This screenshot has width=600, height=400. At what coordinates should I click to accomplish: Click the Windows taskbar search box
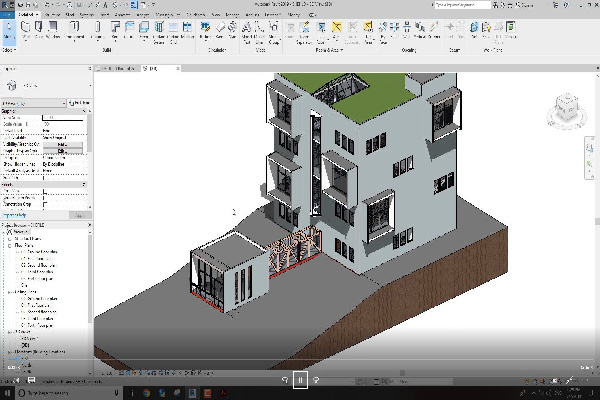(69, 393)
